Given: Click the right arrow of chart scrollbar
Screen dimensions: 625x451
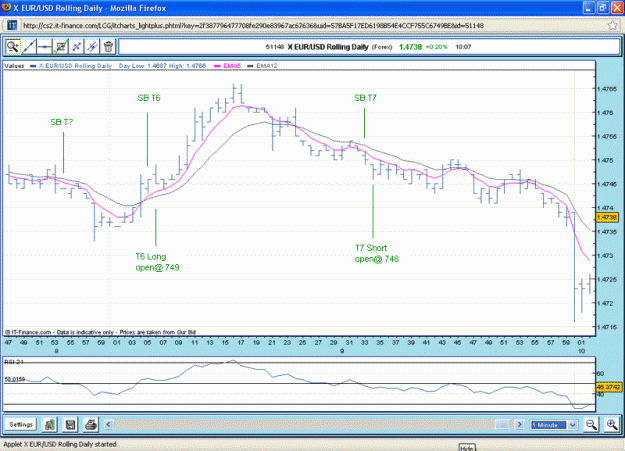Looking at the screenshot, I should [519, 425].
